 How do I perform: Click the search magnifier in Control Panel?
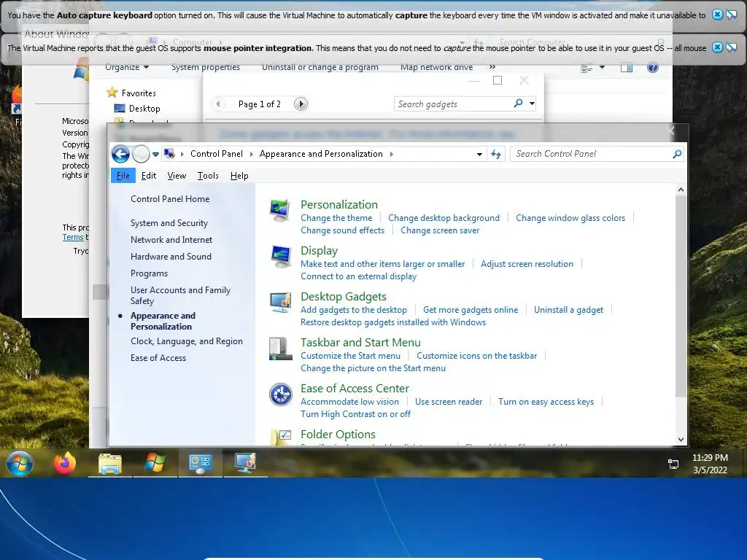click(x=676, y=154)
